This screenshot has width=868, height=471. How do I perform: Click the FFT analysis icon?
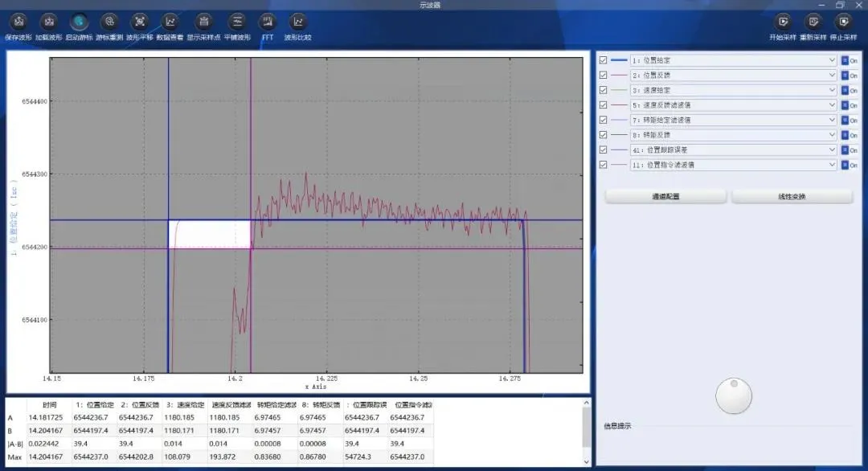(268, 23)
